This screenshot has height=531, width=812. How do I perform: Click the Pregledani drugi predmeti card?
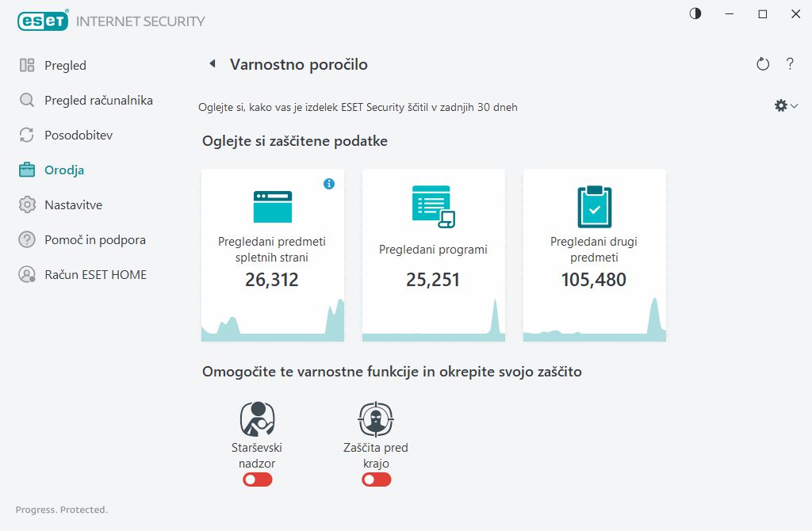pyautogui.click(x=594, y=254)
